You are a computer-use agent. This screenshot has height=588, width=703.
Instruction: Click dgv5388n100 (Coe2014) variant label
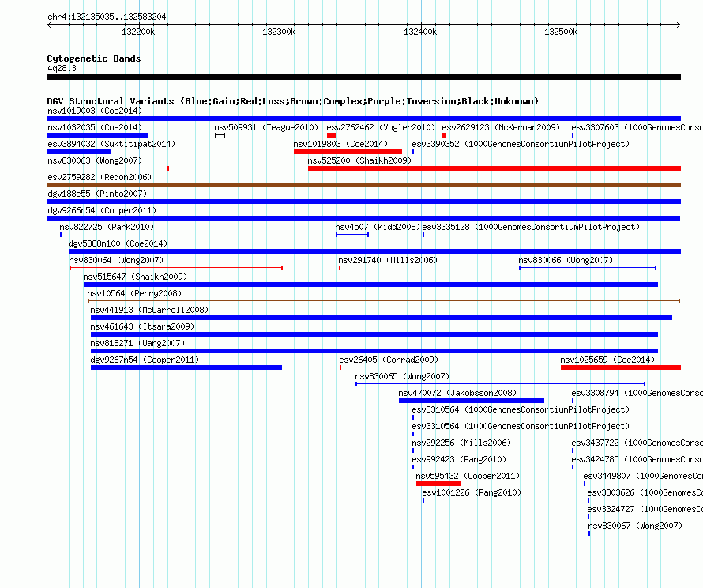118,243
